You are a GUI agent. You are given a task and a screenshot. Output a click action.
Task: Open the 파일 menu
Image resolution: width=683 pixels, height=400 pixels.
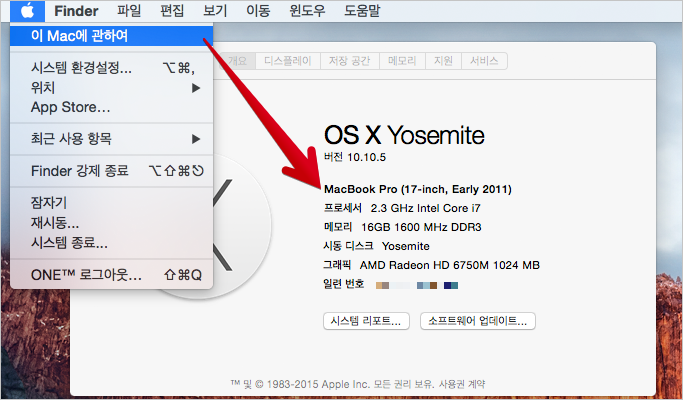pos(129,11)
